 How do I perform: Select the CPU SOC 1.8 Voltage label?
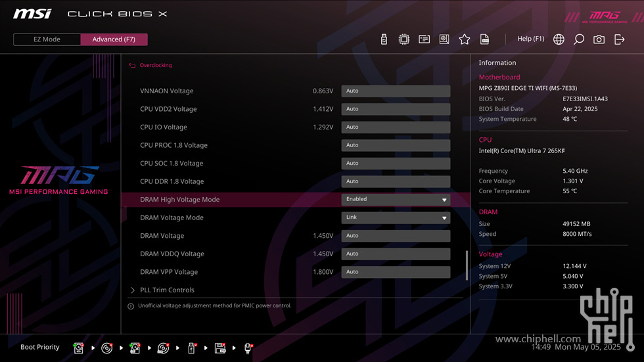172,164
